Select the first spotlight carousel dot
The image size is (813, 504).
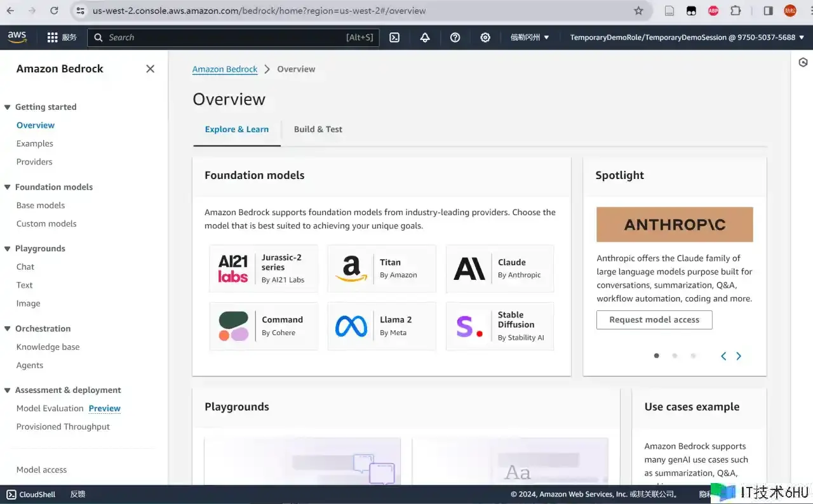656,356
